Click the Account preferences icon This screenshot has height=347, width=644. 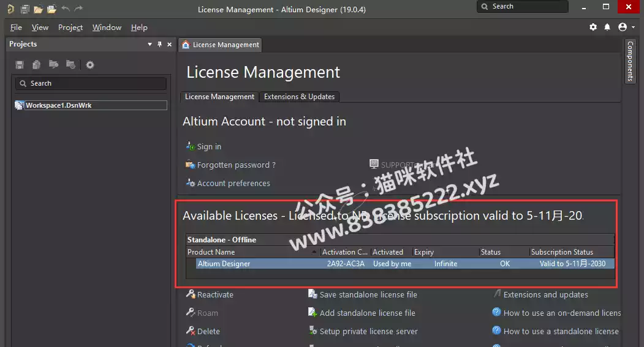(190, 182)
